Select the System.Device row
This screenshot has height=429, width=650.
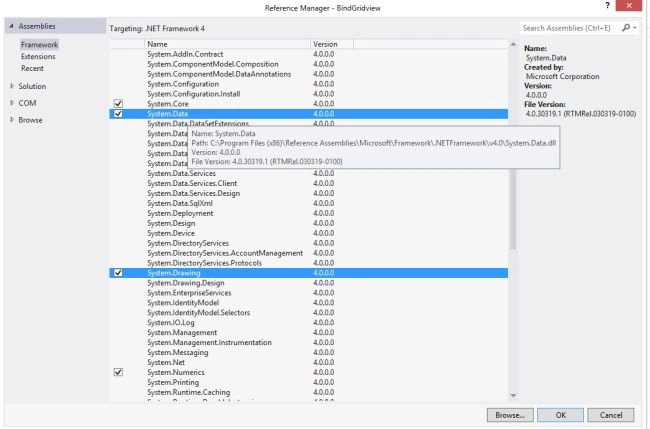click(308, 233)
